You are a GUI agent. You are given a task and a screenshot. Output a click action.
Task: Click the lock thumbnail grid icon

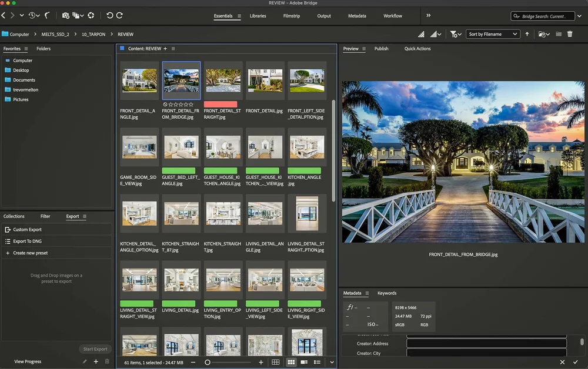click(x=275, y=363)
